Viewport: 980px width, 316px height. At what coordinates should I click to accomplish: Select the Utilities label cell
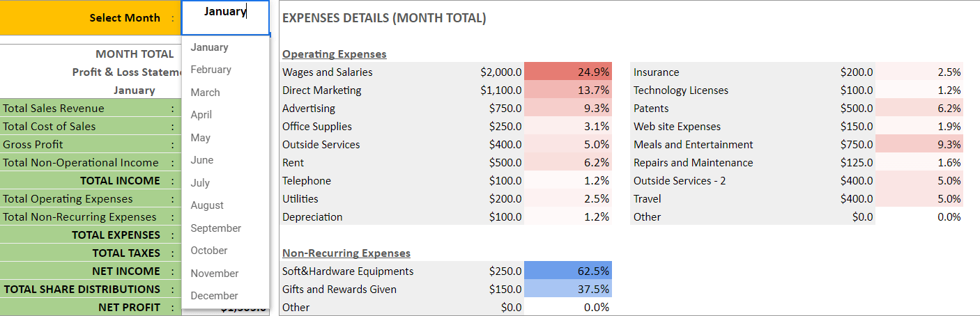click(300, 199)
